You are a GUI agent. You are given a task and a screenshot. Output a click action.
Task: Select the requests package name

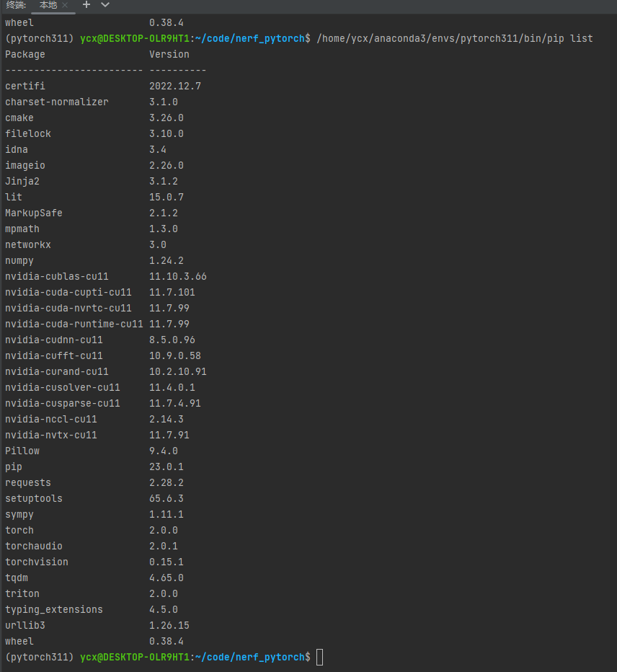[x=28, y=482]
